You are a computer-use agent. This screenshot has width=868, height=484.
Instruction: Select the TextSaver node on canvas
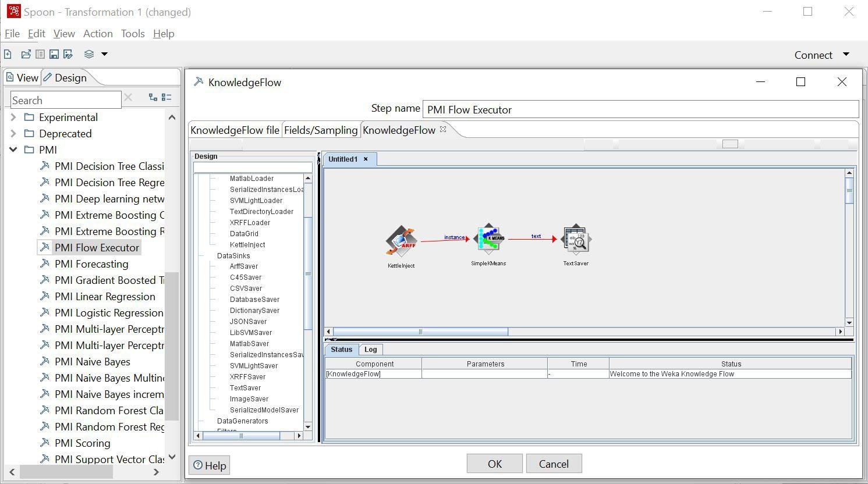point(576,239)
